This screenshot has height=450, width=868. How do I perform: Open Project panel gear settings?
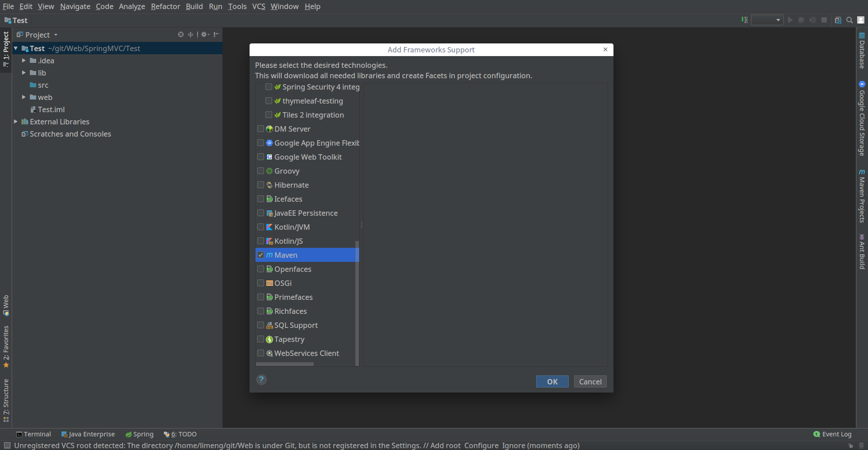pos(205,34)
